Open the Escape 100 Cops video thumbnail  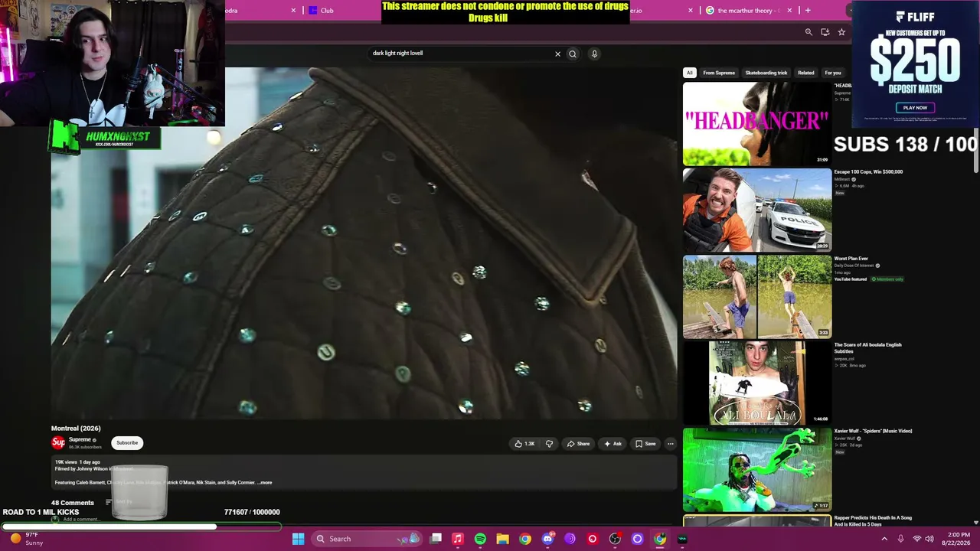point(756,210)
